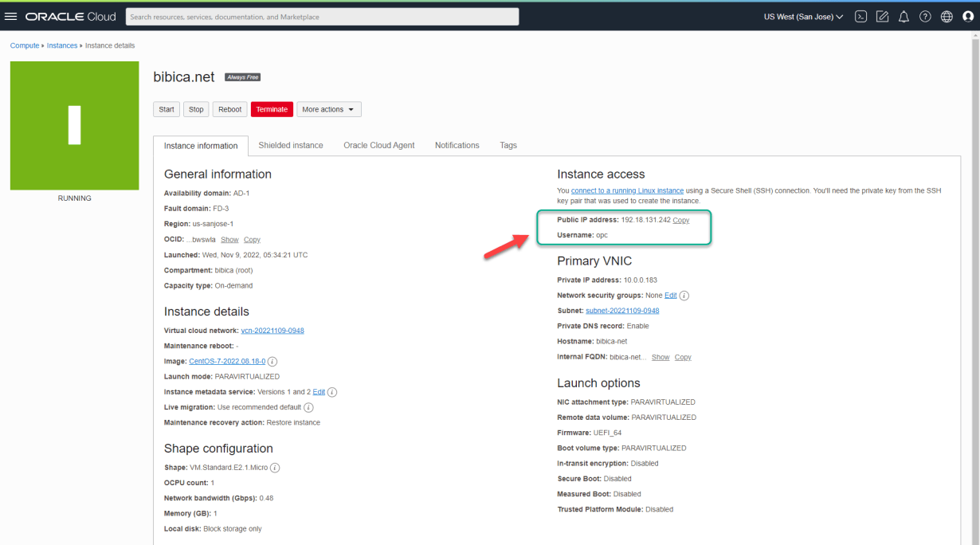Click the Availability domain AD-1 value
The width and height of the screenshot is (980, 545).
coord(241,194)
